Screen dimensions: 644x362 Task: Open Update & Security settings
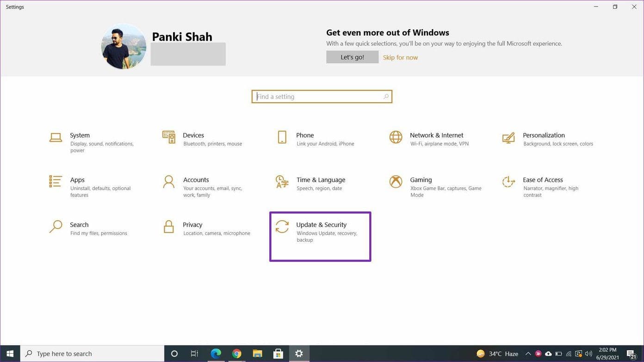point(320,236)
